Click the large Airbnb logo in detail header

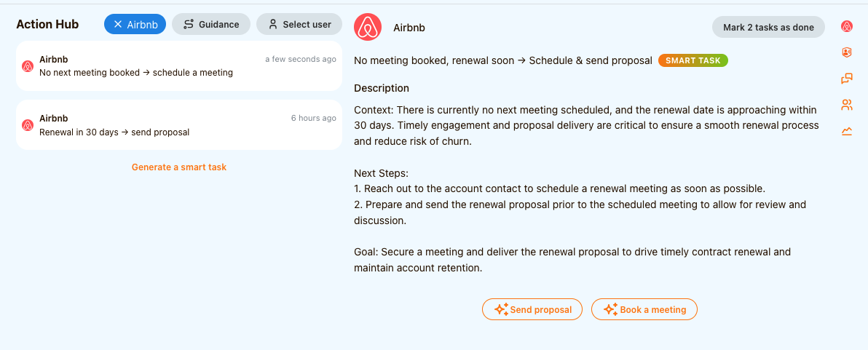368,28
